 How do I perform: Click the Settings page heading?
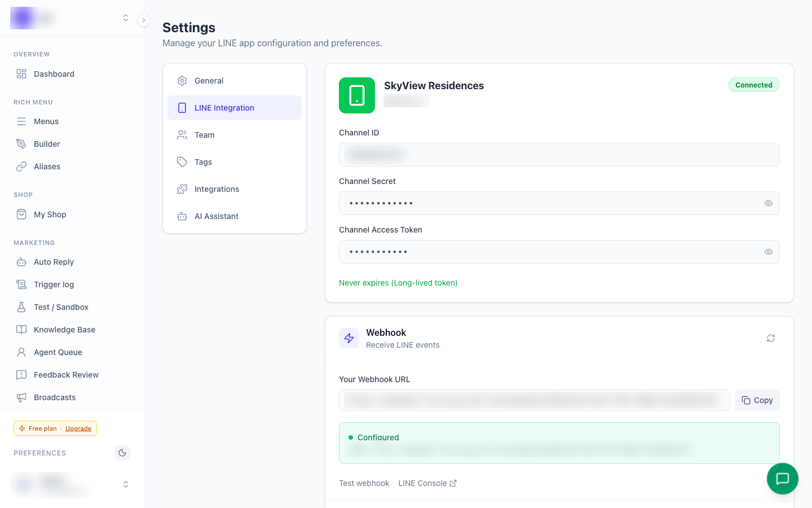tap(189, 28)
